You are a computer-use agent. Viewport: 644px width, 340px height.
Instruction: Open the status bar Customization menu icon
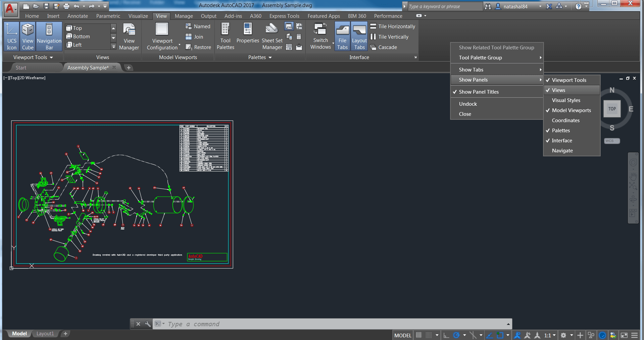click(x=635, y=335)
